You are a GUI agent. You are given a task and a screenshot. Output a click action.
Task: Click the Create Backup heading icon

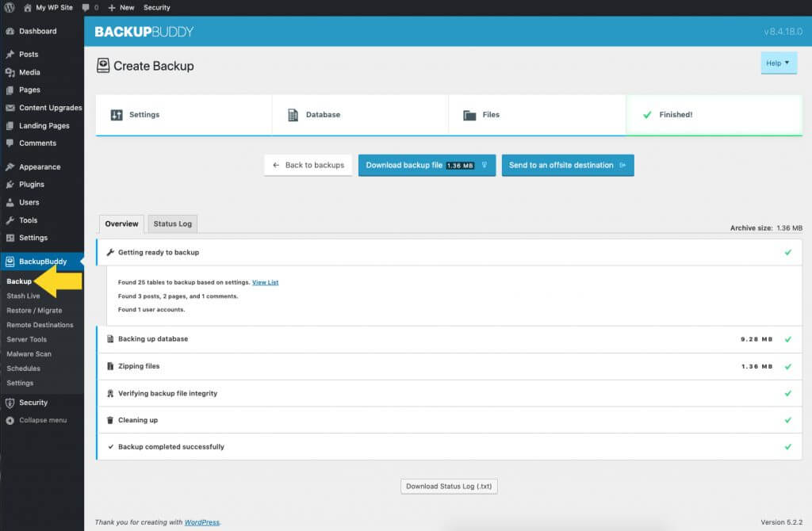103,66
